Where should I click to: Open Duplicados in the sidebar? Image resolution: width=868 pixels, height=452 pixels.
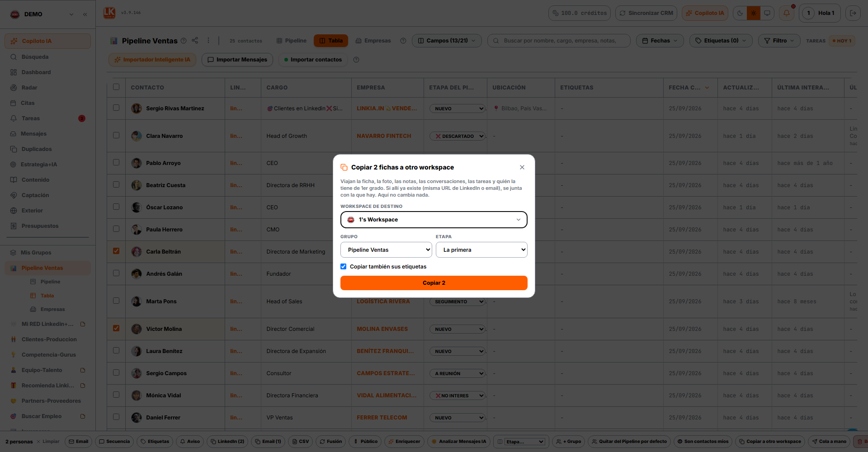(x=47, y=149)
